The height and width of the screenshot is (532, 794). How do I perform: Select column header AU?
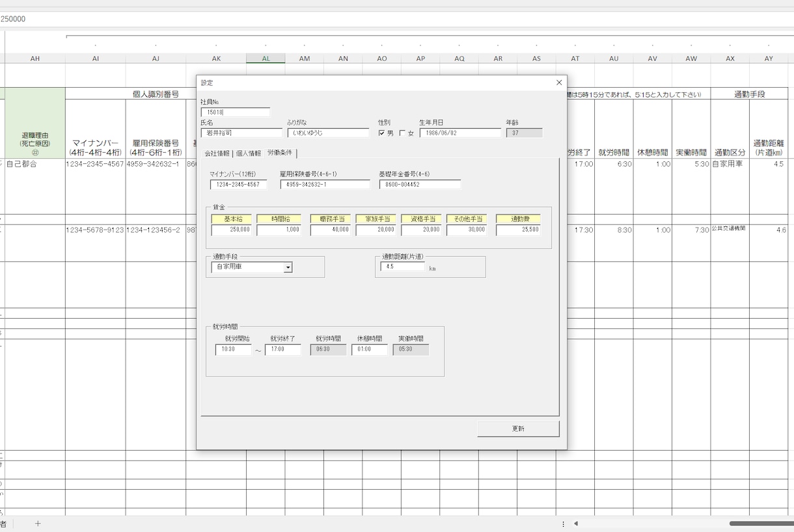tap(614, 59)
